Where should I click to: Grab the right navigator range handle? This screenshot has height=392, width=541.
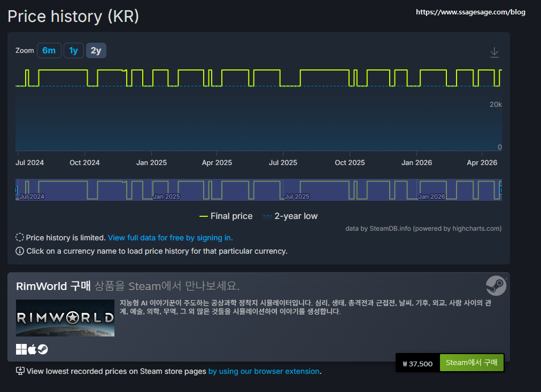(501, 190)
